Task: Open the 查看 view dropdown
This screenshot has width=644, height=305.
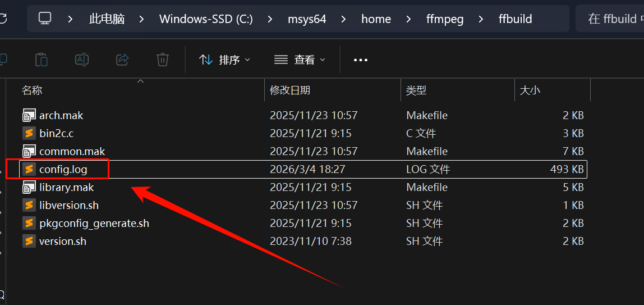Action: [x=300, y=60]
